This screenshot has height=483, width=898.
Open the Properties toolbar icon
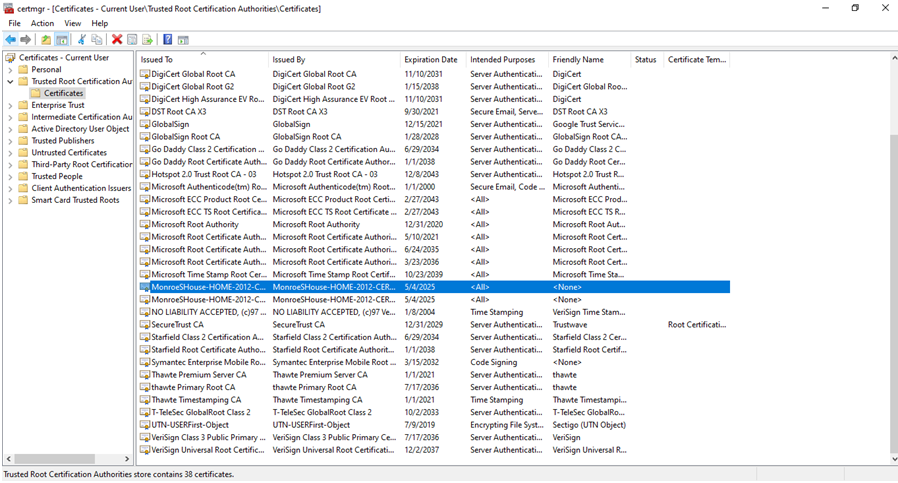[x=132, y=40]
